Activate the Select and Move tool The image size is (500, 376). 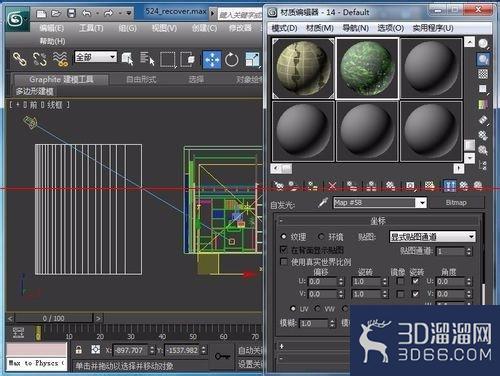tap(212, 60)
